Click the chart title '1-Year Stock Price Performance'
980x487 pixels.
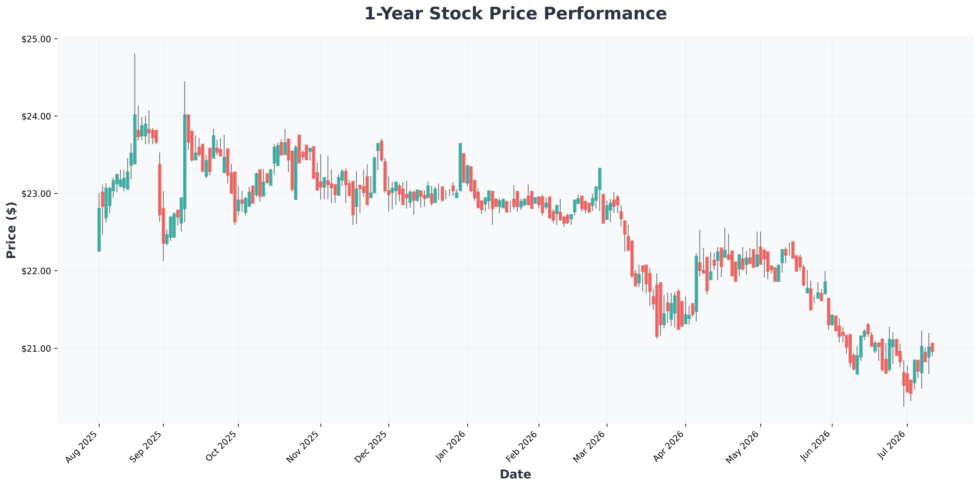pyautogui.click(x=515, y=14)
